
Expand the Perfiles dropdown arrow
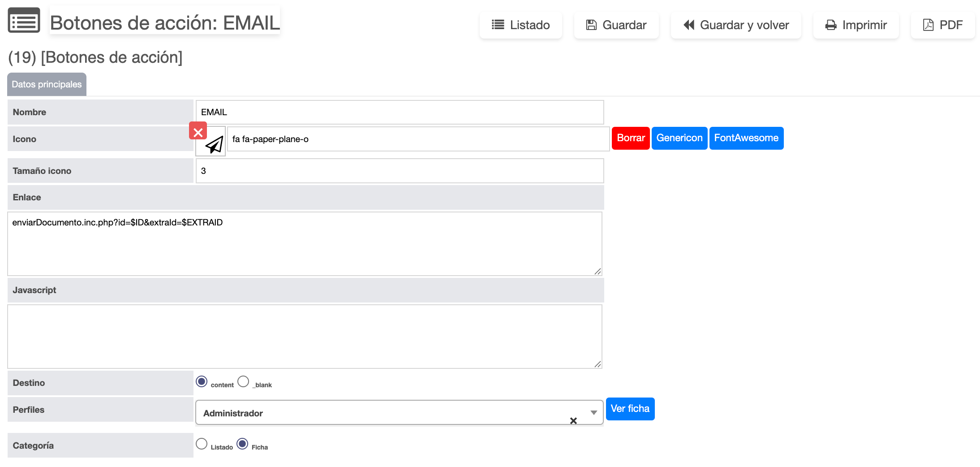coord(593,413)
